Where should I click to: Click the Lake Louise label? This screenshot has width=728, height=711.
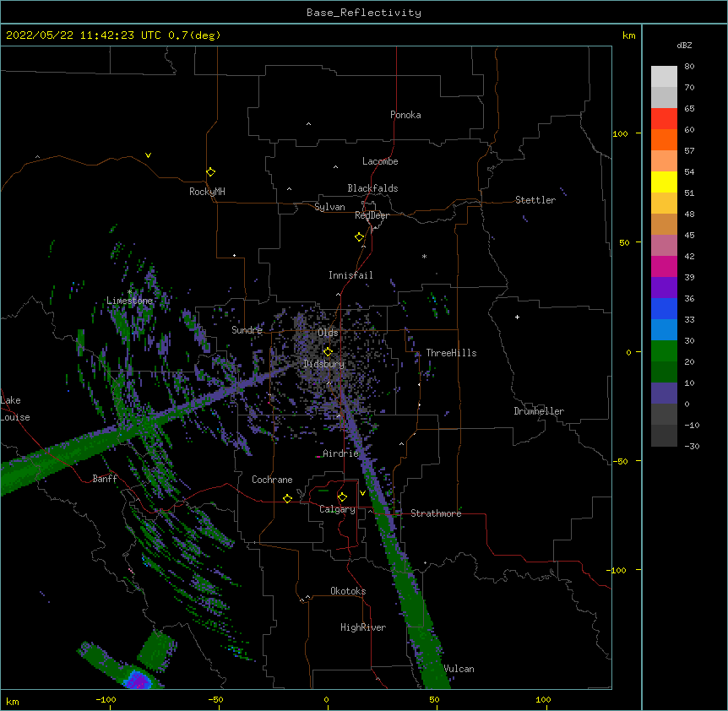click(15, 409)
